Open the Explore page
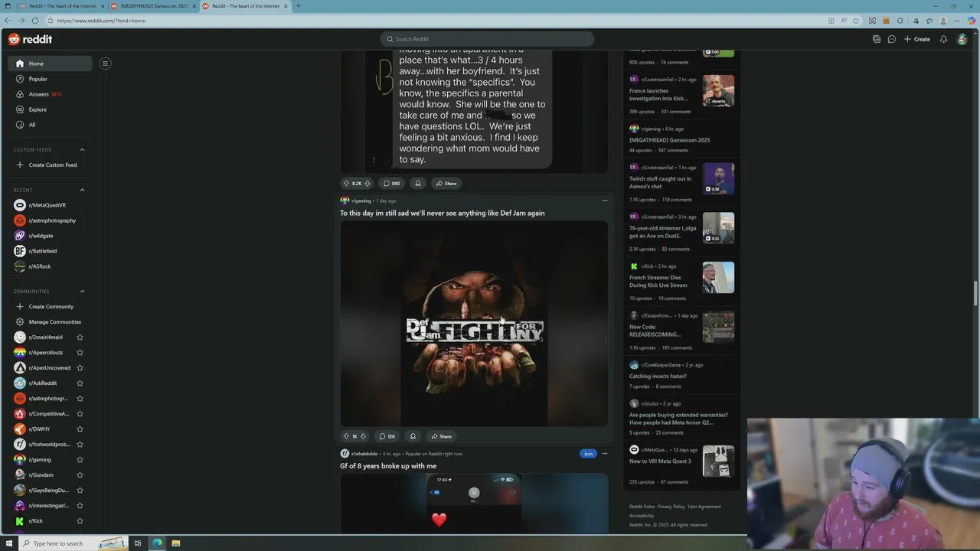Screen dimensions: 980x551 click(x=50, y=109)
